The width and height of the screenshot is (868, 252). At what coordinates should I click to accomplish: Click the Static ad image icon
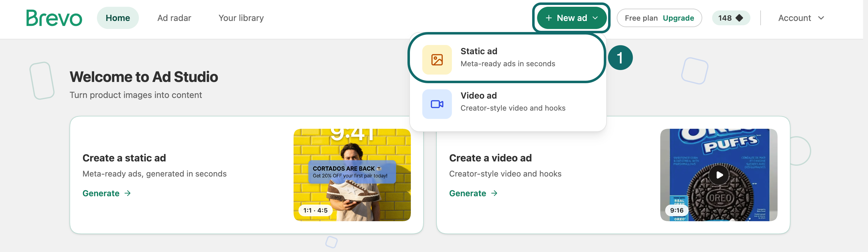pos(437,59)
